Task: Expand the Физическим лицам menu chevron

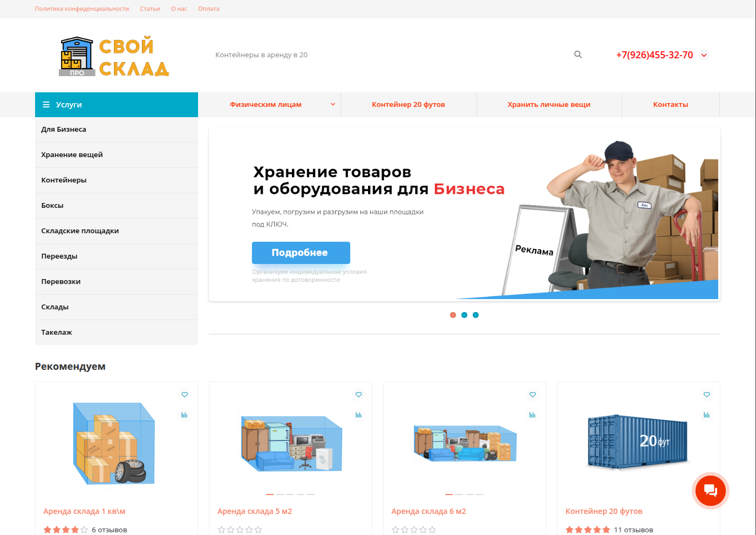Action: click(333, 105)
